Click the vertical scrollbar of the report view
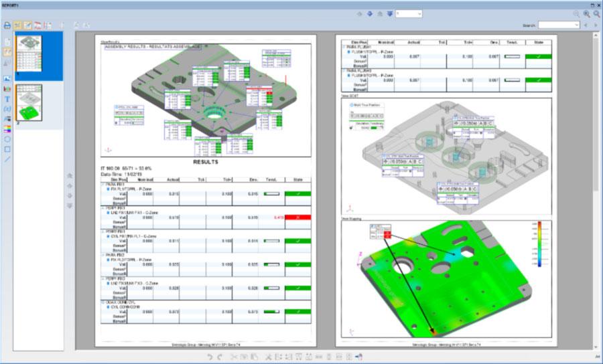 596,190
